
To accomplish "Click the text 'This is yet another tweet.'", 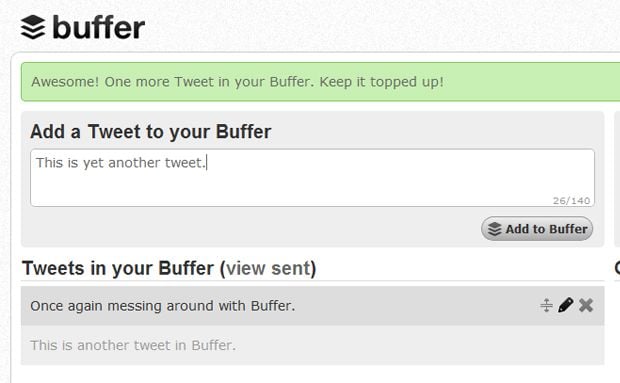I will point(121,163).
